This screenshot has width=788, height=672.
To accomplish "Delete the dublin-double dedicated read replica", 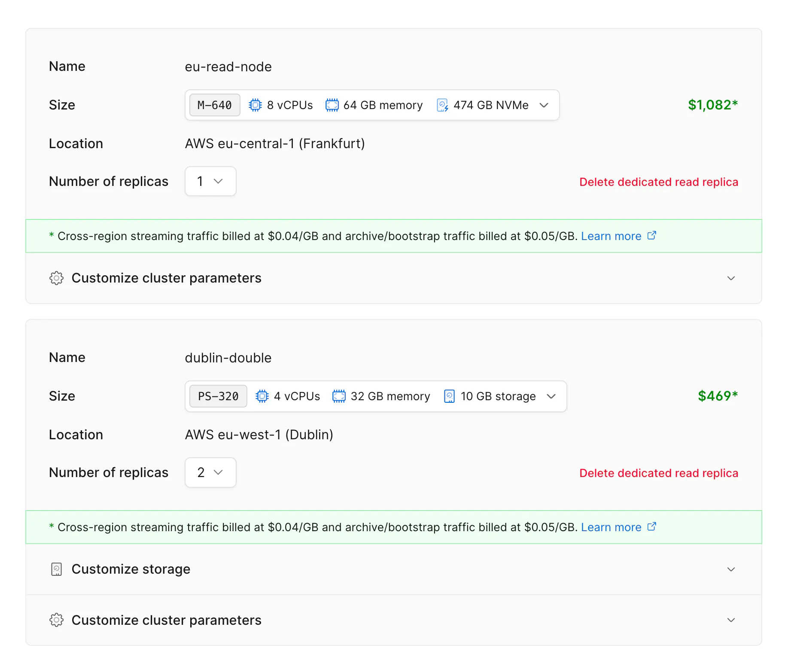I will (659, 473).
